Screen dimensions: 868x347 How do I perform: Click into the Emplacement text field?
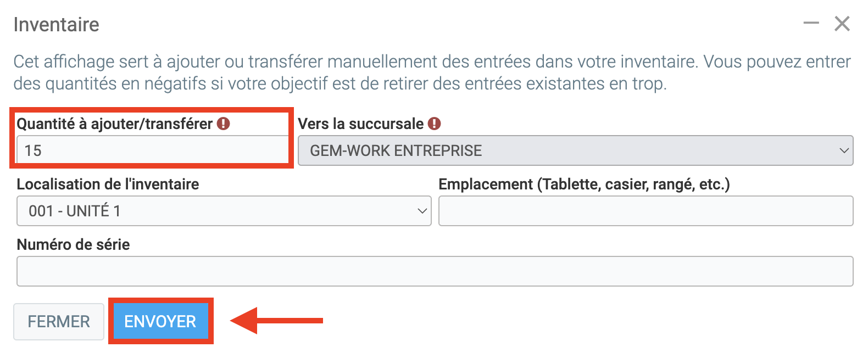(x=646, y=211)
